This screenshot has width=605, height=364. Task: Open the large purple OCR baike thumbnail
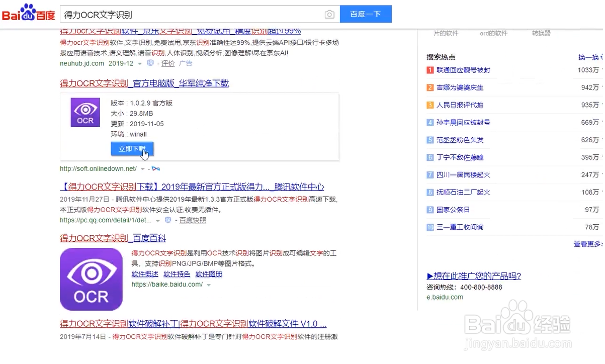click(x=91, y=279)
